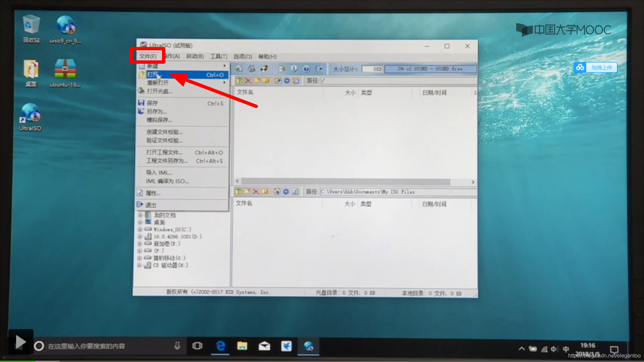
Task: Click the Task View taskbar icon
Action: [197, 346]
